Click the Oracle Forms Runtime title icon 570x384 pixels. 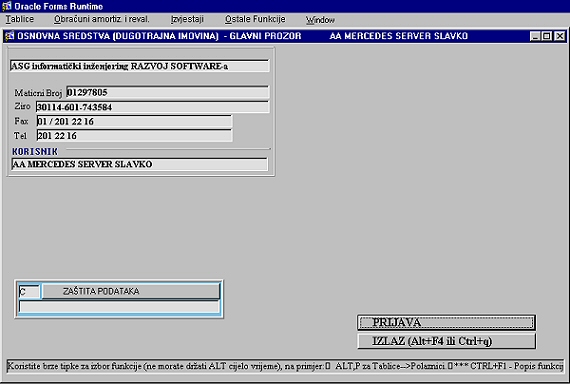(x=7, y=6)
